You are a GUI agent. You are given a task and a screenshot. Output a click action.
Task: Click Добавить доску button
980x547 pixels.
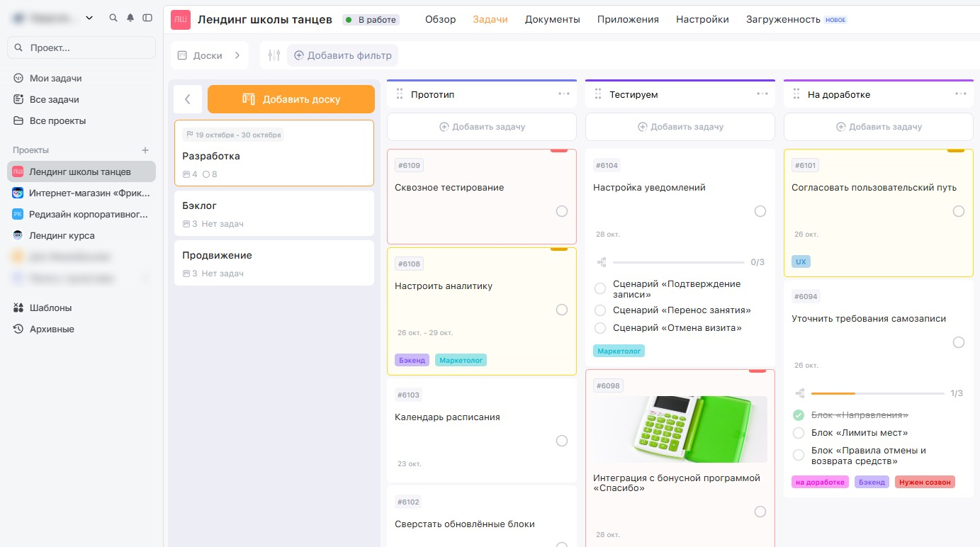[291, 99]
